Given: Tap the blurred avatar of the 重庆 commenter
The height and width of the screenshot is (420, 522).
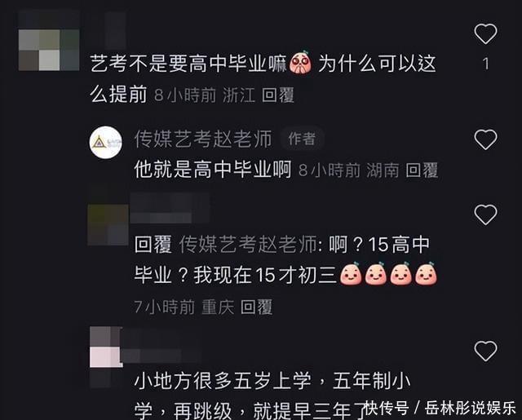Looking at the screenshot, I should pos(108,225).
